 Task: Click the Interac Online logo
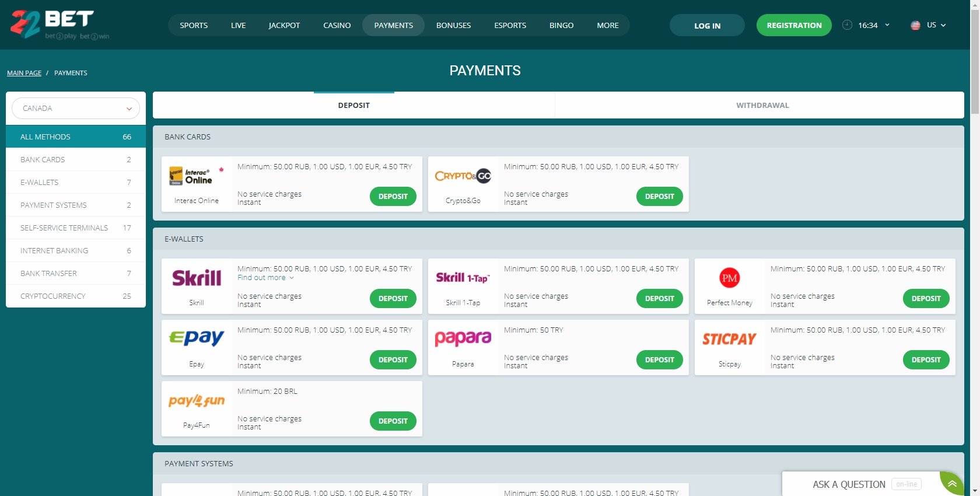click(197, 176)
